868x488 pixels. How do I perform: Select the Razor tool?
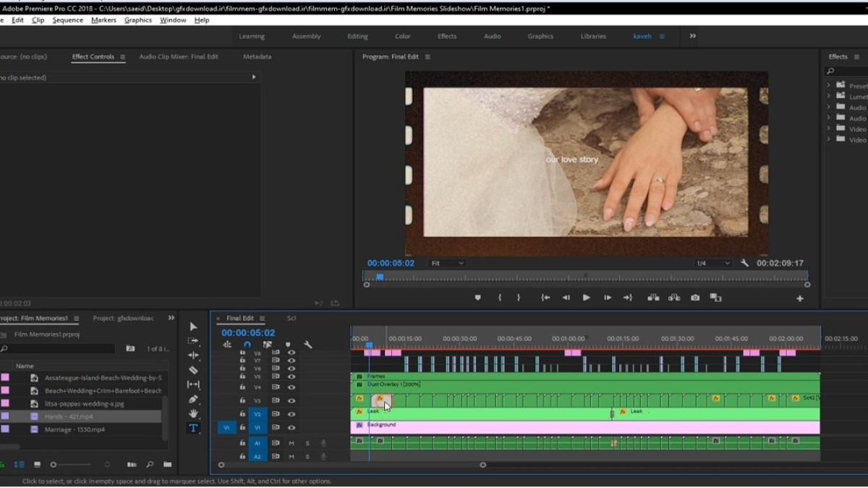193,370
